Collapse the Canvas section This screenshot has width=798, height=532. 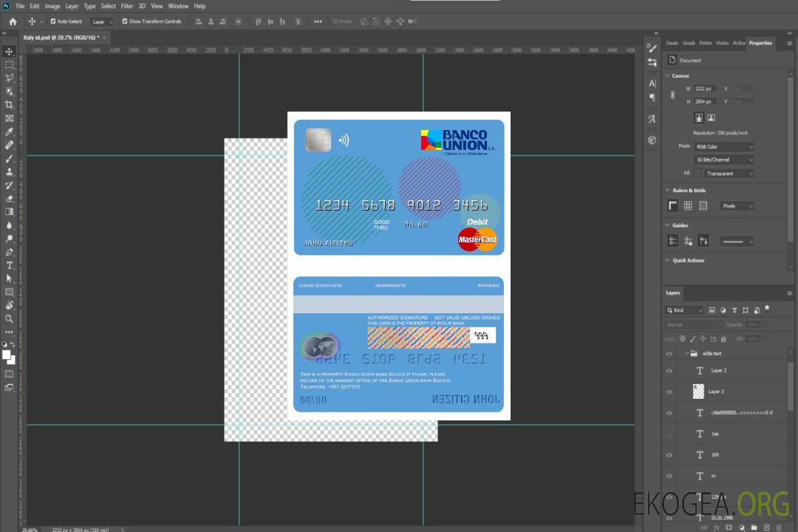[x=668, y=75]
